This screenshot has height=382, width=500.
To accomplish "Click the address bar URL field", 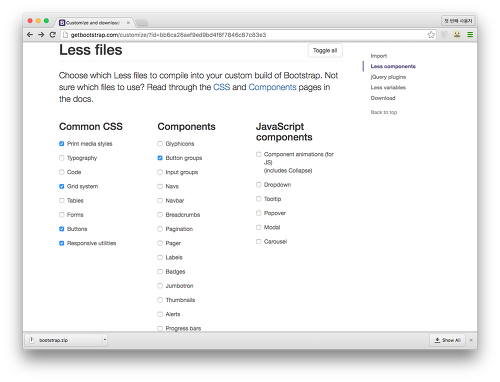I will (x=243, y=35).
